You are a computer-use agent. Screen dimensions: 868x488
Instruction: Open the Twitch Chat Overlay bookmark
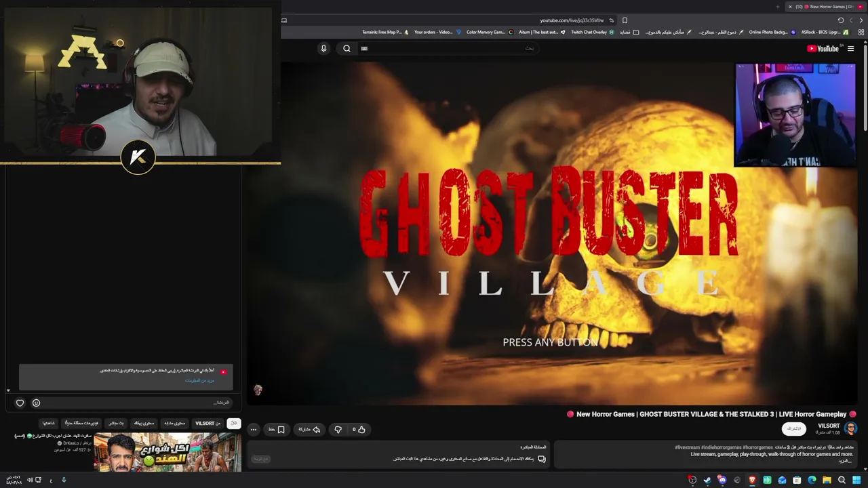[592, 32]
